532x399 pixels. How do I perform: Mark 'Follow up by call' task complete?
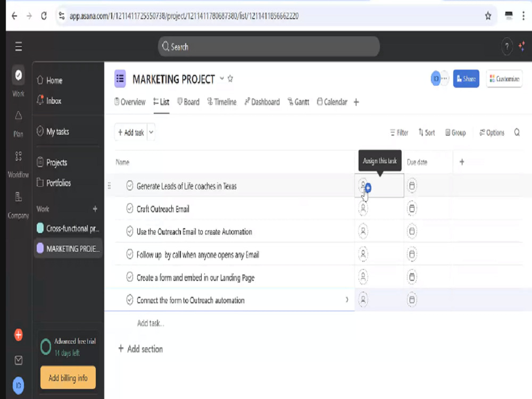[130, 254]
